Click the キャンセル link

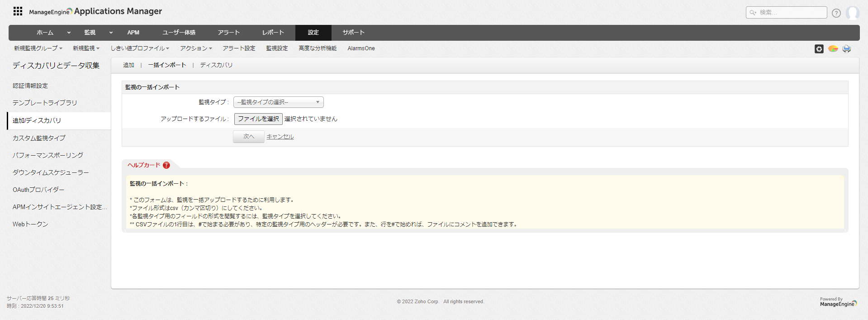tap(280, 137)
